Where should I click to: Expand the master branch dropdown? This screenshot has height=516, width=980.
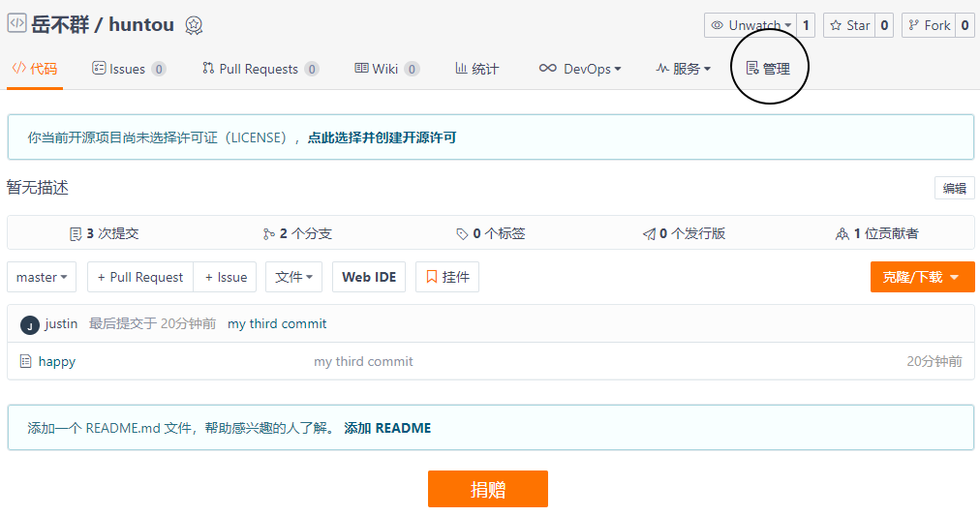[x=42, y=277]
